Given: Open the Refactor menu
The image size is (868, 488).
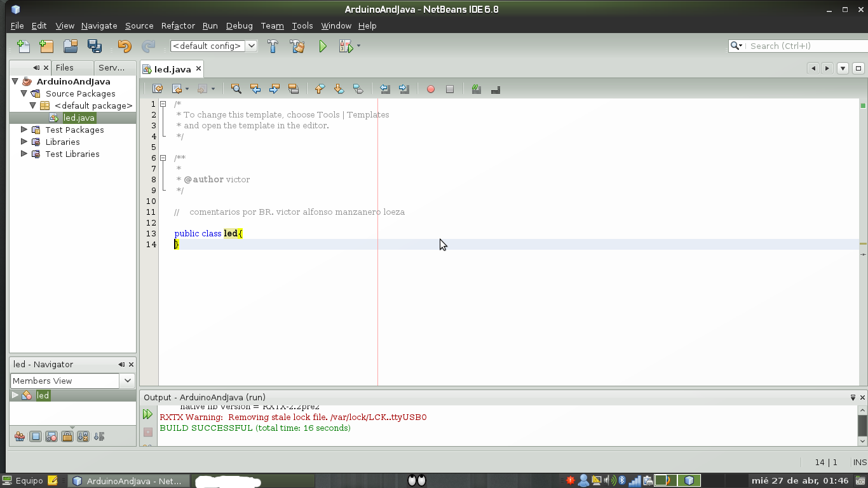Looking at the screenshot, I should pos(177,26).
